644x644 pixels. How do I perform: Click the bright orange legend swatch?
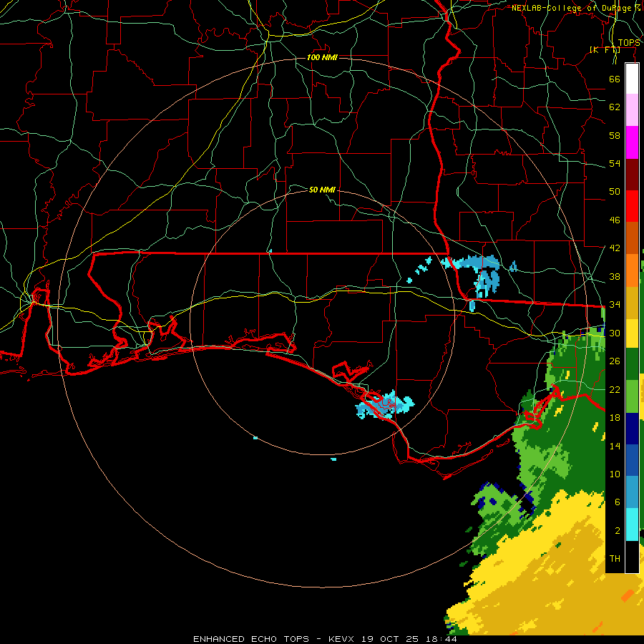(632, 270)
